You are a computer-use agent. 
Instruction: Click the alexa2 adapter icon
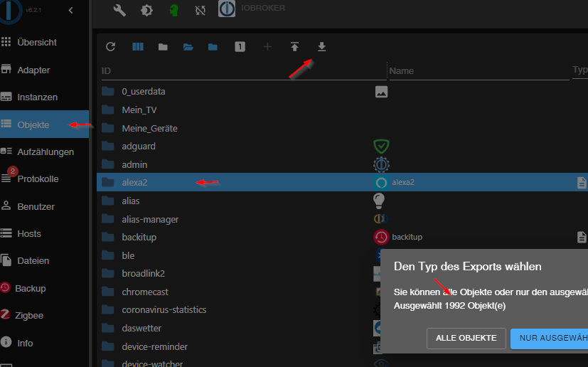pos(381,182)
